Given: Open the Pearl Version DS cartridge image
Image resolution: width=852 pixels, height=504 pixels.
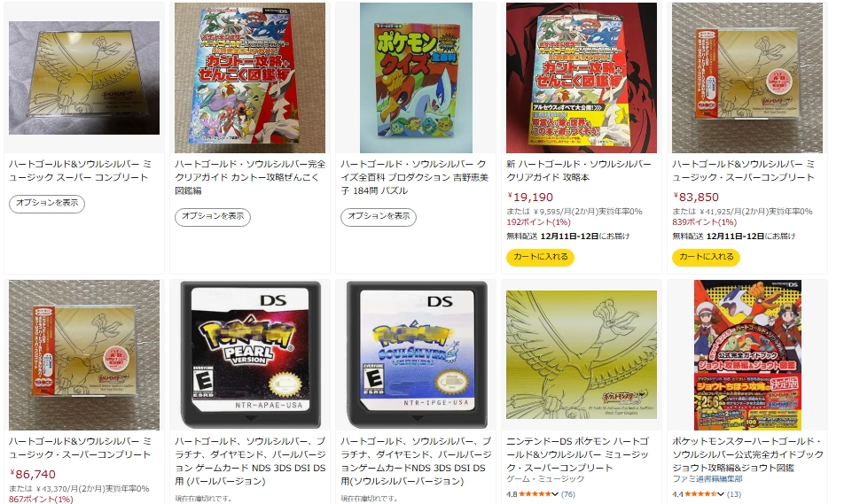Looking at the screenshot, I should point(251,354).
